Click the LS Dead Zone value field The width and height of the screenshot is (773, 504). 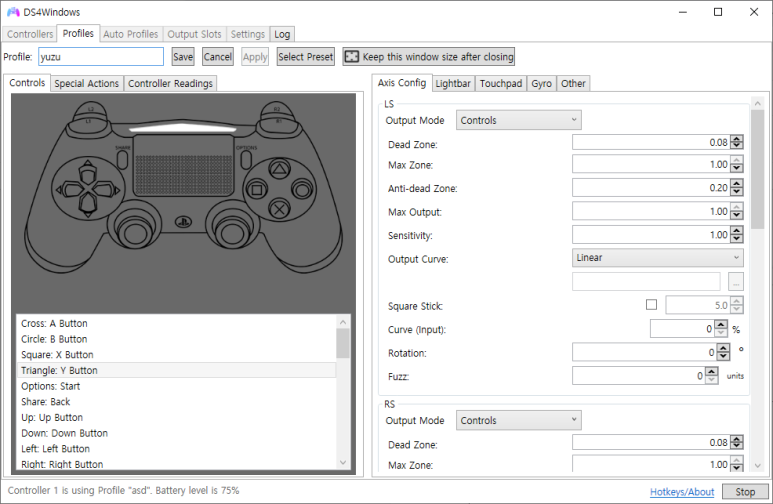(651, 143)
